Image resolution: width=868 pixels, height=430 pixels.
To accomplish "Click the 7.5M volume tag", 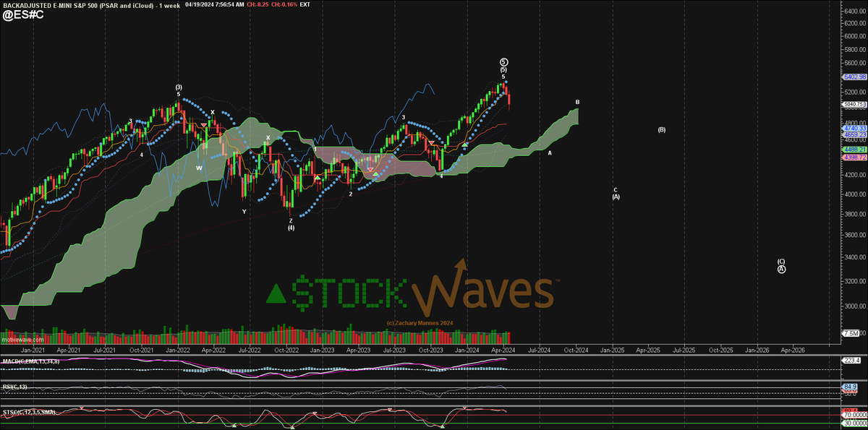I will coord(851,333).
